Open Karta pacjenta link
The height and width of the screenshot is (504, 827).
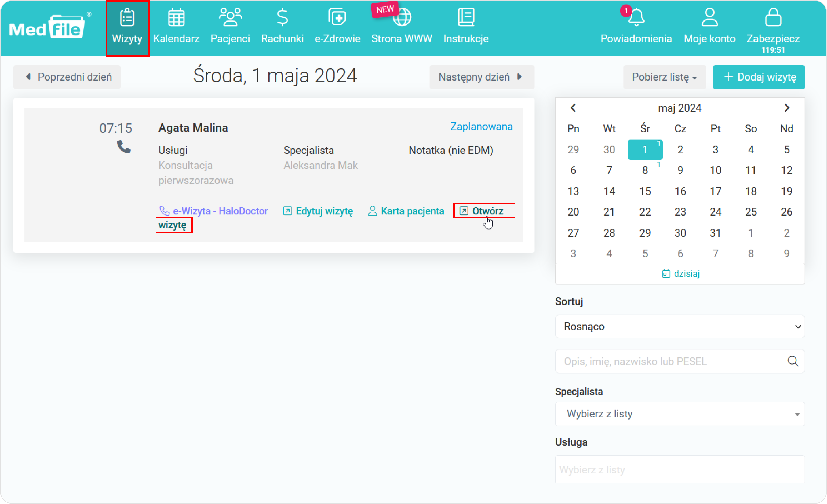pyautogui.click(x=406, y=211)
